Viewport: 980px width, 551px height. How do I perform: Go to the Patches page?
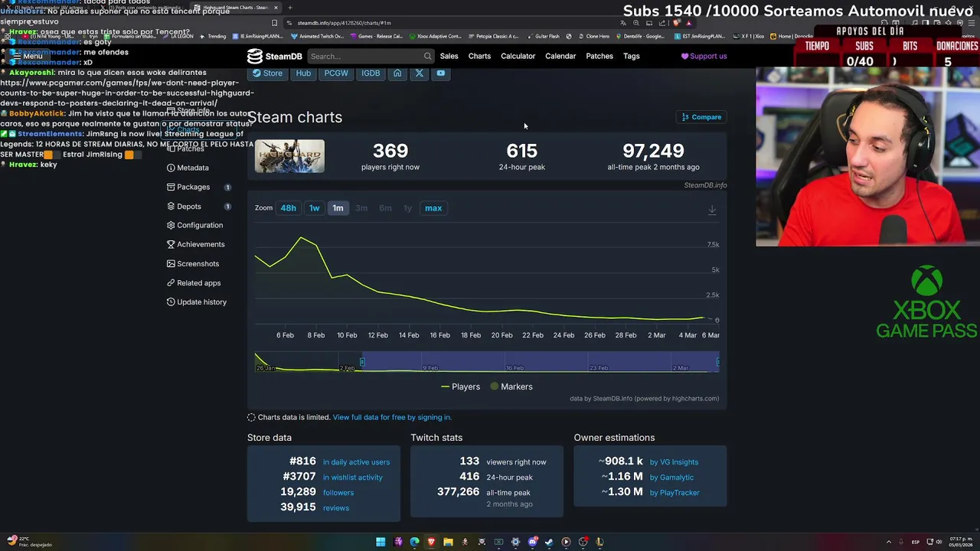[599, 56]
